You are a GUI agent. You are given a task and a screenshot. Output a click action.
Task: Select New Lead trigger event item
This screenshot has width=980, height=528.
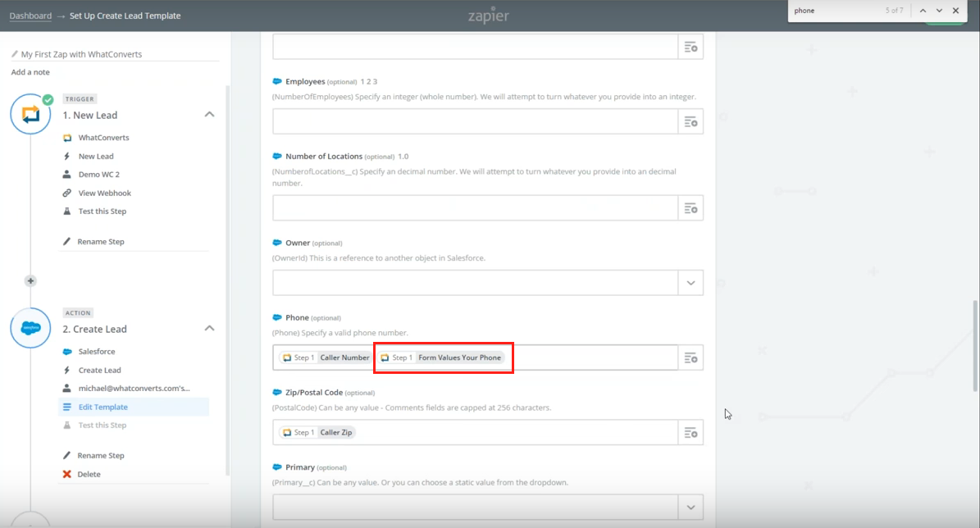pos(96,157)
